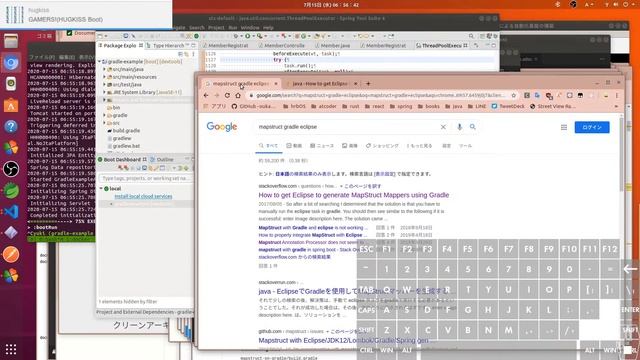The image size is (640, 360).
Task: Tap the F5 key on on-screen keyboard
Action: point(467,249)
